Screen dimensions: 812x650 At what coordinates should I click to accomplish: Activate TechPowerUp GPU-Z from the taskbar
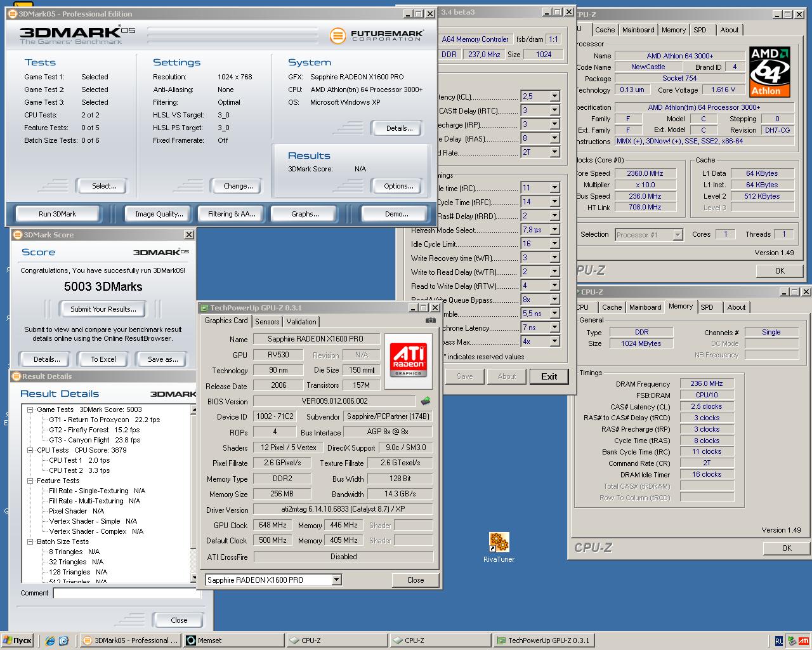pyautogui.click(x=544, y=640)
